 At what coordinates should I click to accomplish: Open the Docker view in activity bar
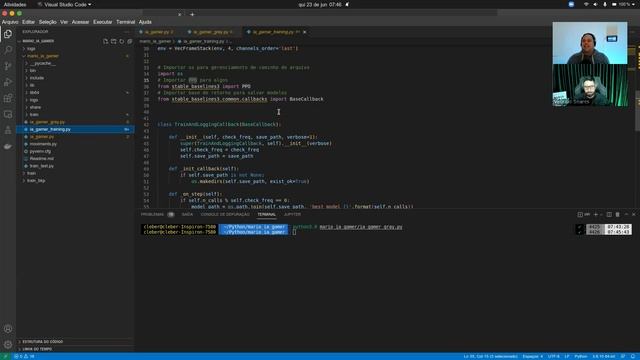(8, 146)
